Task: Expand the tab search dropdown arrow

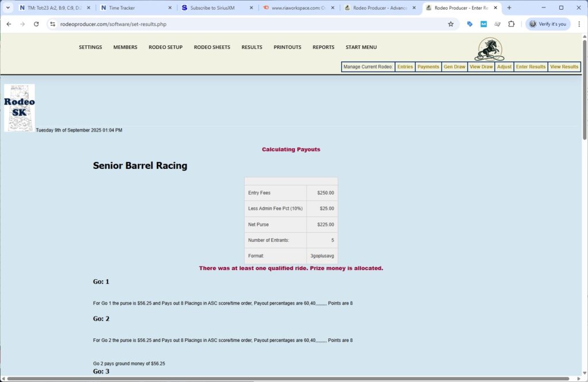Action: pyautogui.click(x=8, y=8)
